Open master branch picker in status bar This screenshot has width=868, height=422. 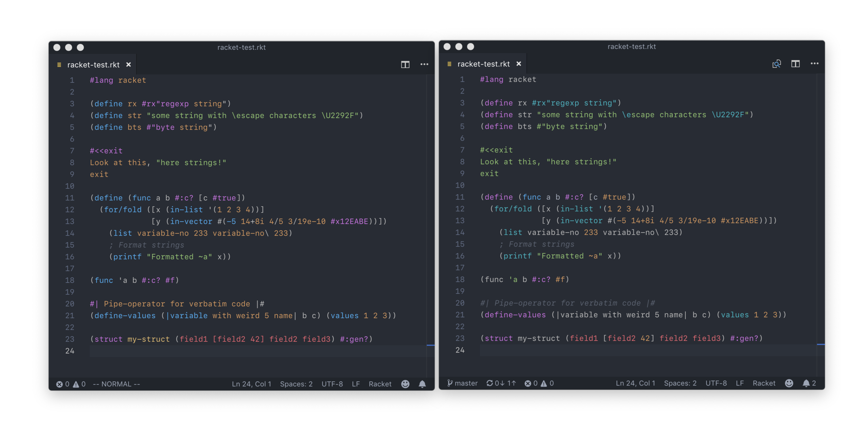click(x=462, y=383)
